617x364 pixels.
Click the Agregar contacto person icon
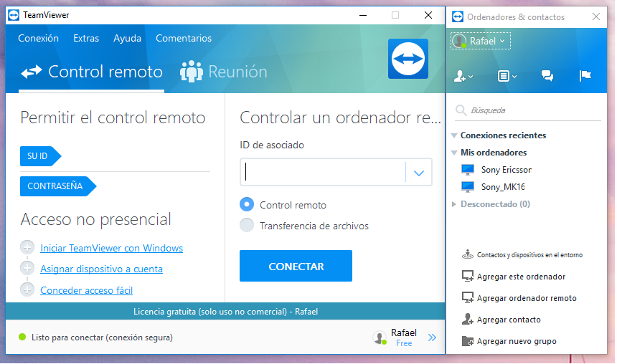pyautogui.click(x=468, y=319)
